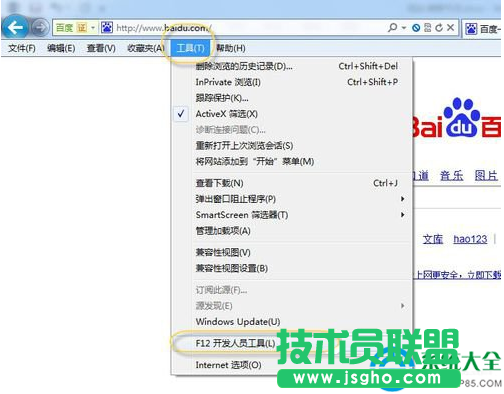Image resolution: width=504 pixels, height=394 pixels.
Task: Choose F12 开发人员工具(L)
Action: coord(235,343)
